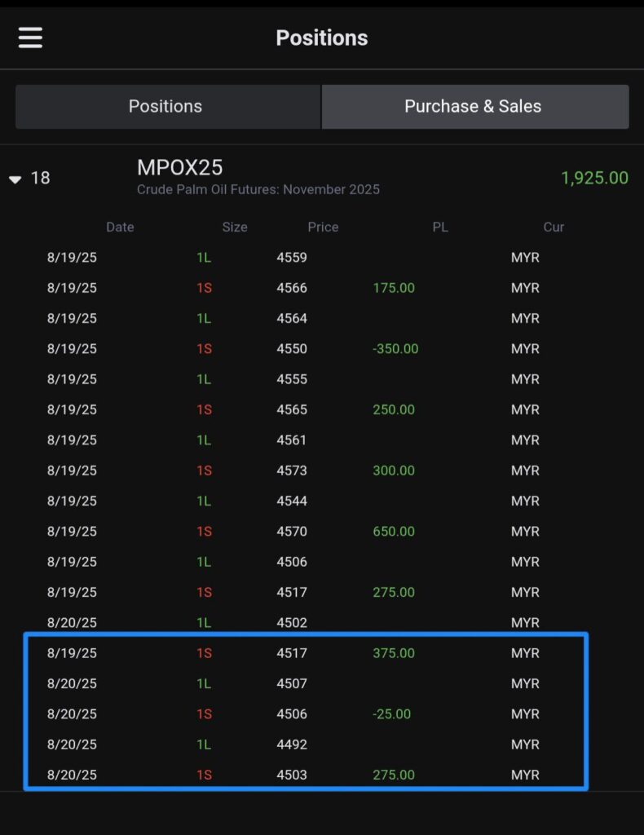This screenshot has width=644, height=835.
Task: Click the PL column header
Action: [439, 227]
